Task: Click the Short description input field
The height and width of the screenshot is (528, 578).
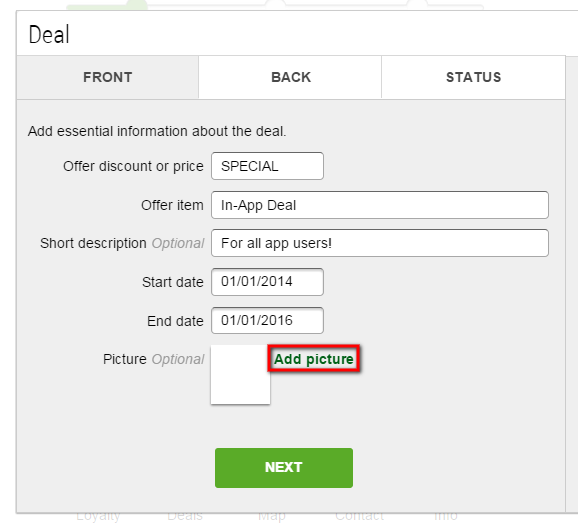Action: coord(380,243)
